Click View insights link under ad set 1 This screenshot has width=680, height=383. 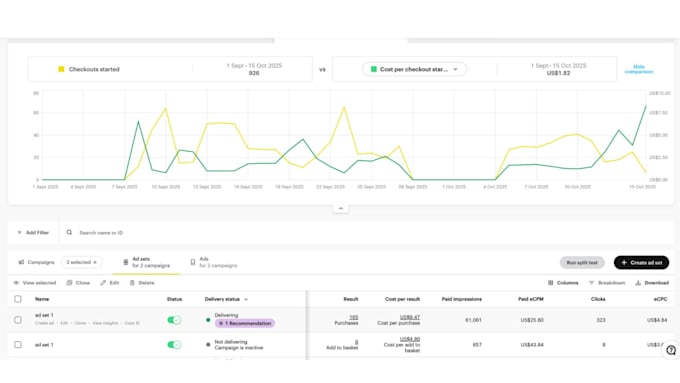(x=105, y=323)
